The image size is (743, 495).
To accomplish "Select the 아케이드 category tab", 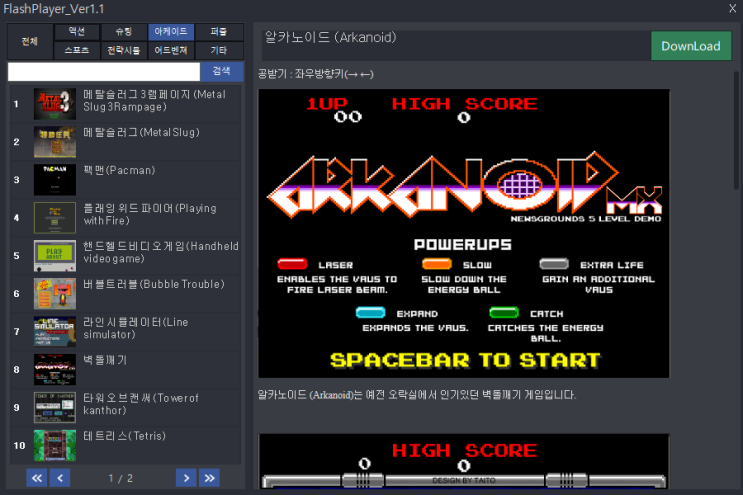I will tap(171, 32).
